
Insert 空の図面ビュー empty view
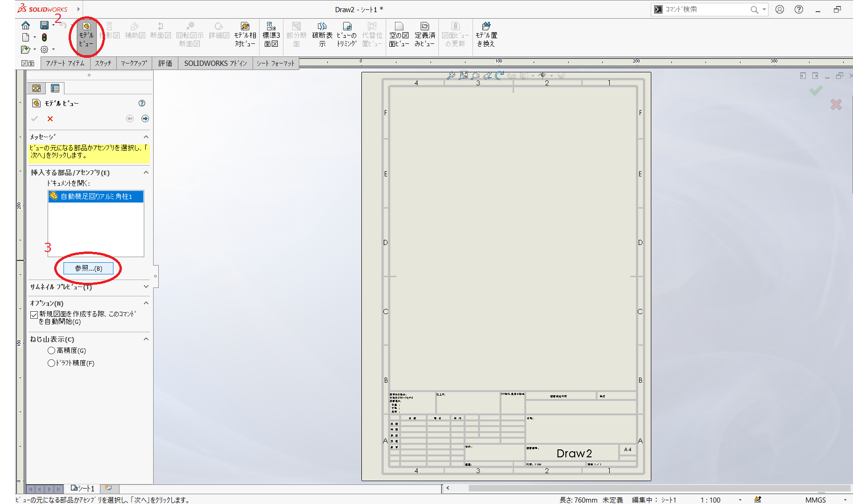click(399, 35)
